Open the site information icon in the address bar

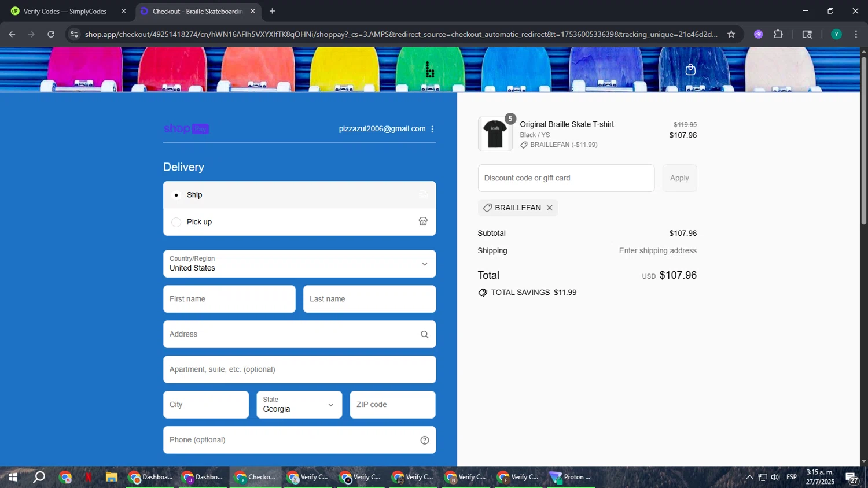click(73, 34)
